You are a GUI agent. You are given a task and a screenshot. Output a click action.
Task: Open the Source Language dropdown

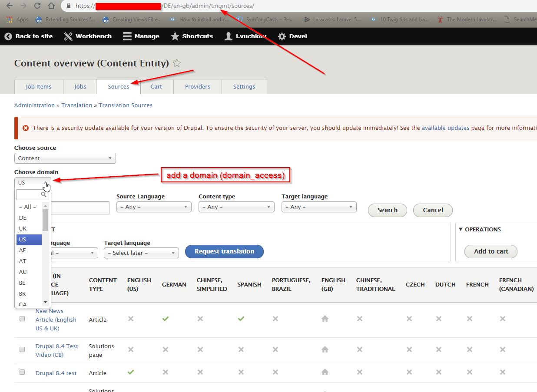tap(153, 207)
